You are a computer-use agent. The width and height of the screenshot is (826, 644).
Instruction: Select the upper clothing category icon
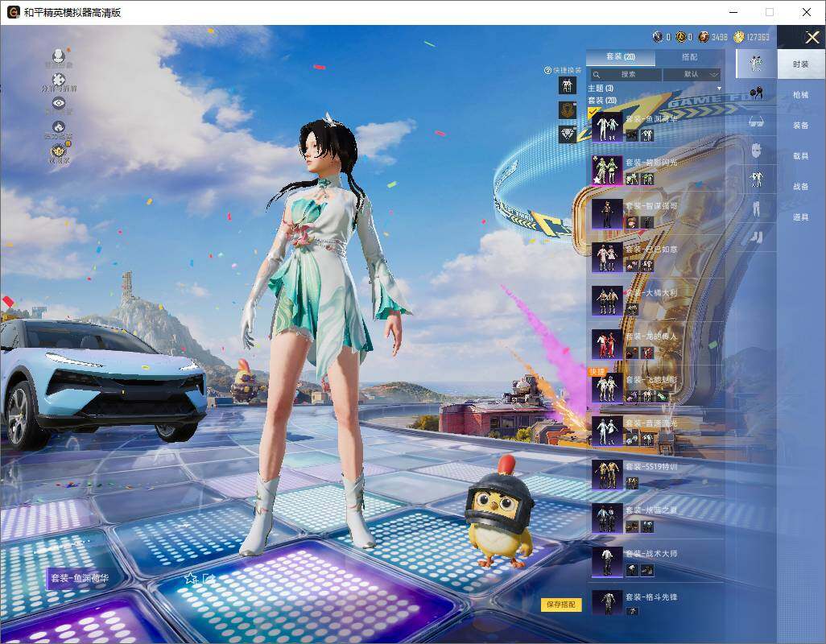pos(757,179)
